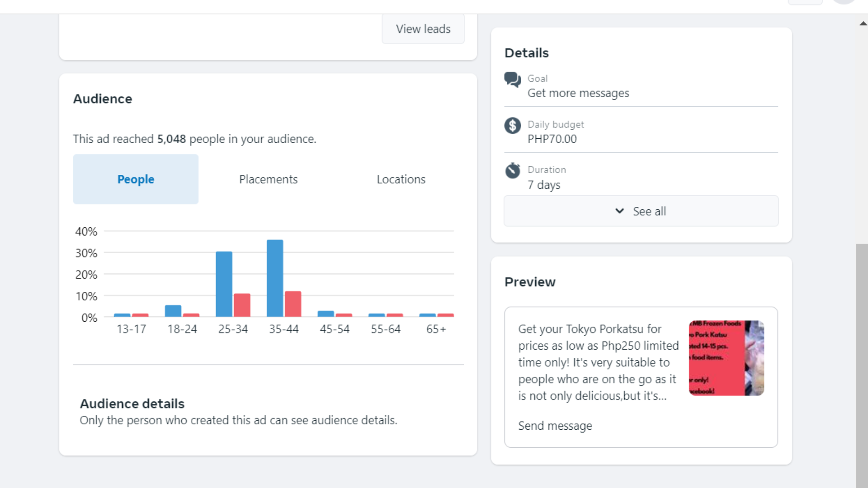Switch to the People tab
This screenshot has height=488, width=868.
click(x=136, y=179)
